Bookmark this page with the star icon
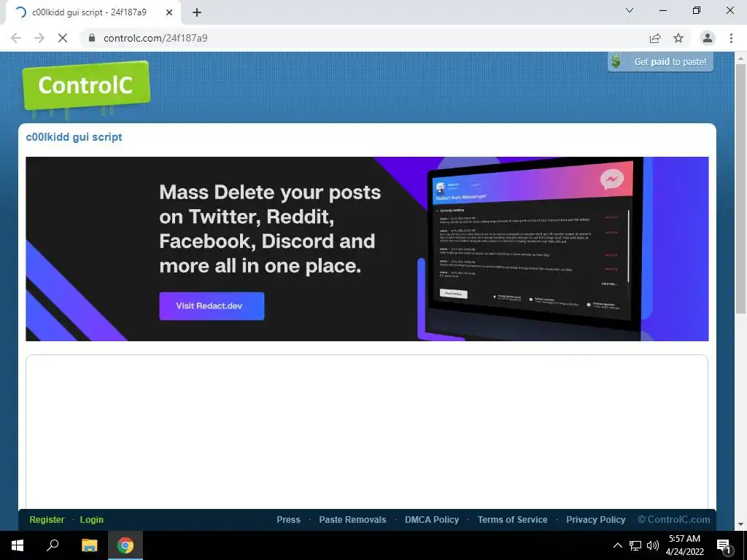The height and width of the screenshot is (560, 747). (678, 38)
